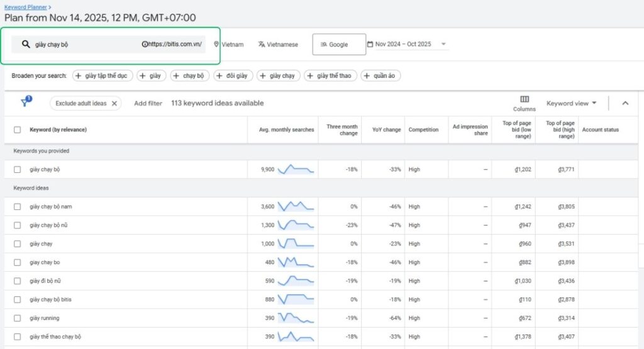Screen dimensions: 644x349
Task: Collapse the panel with the chevron arrow
Action: pyautogui.click(x=625, y=103)
